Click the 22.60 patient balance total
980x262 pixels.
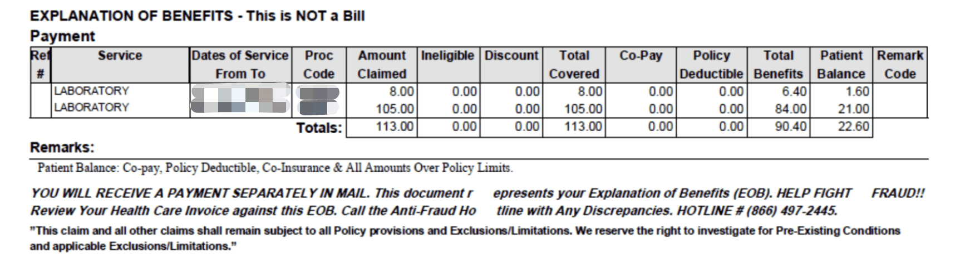(854, 127)
